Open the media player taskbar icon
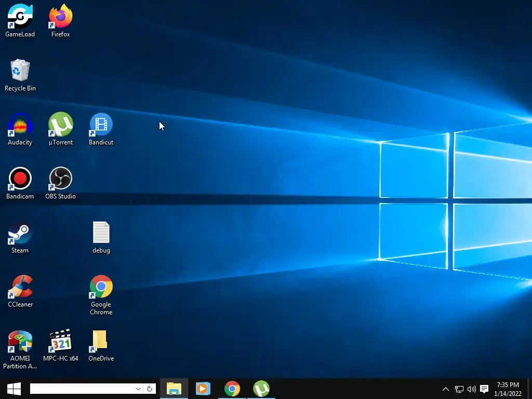 point(203,389)
